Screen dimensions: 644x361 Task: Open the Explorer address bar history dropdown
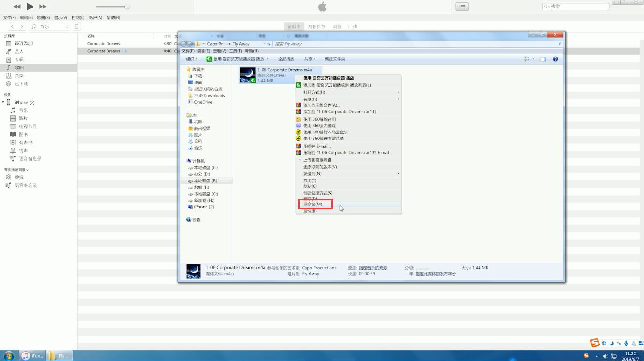[x=264, y=44]
